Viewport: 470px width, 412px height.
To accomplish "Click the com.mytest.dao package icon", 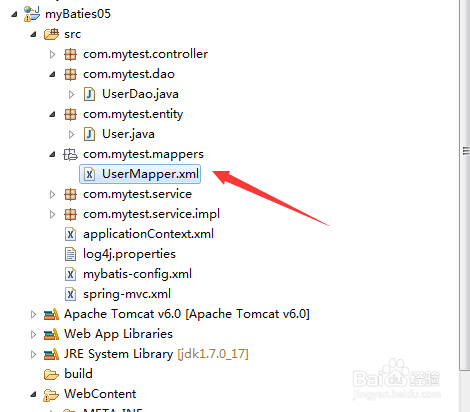I will (70, 74).
